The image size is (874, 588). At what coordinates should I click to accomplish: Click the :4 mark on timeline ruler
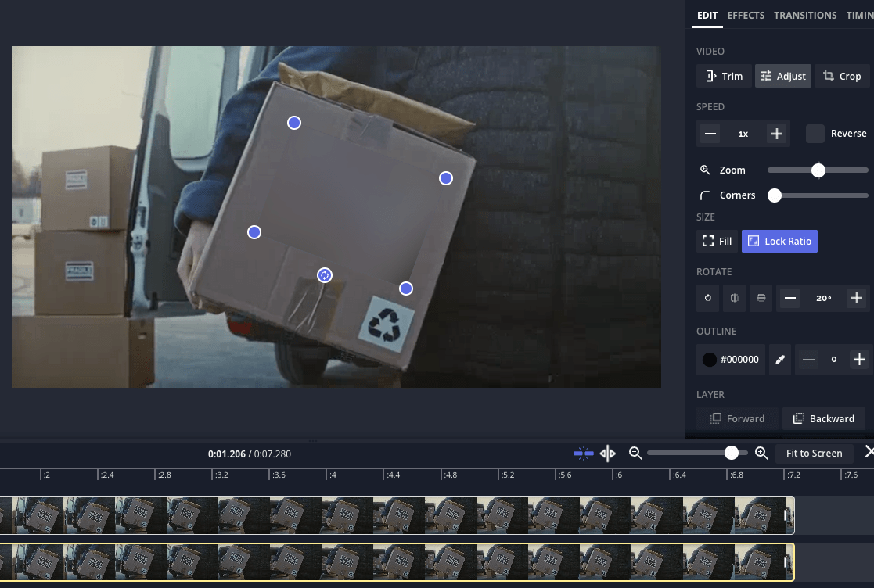[333, 475]
